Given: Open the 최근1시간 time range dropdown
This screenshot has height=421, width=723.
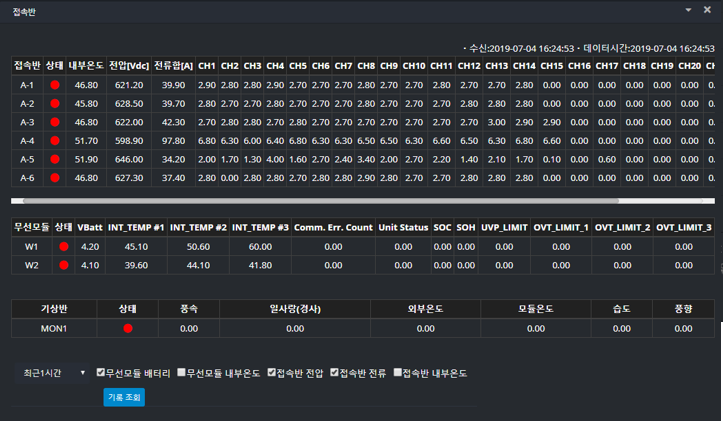Looking at the screenshot, I should click(52, 373).
